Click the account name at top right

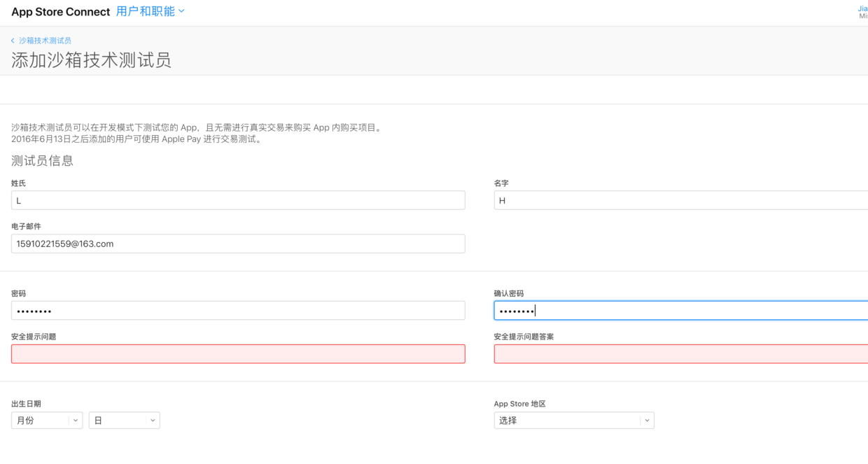(862, 9)
